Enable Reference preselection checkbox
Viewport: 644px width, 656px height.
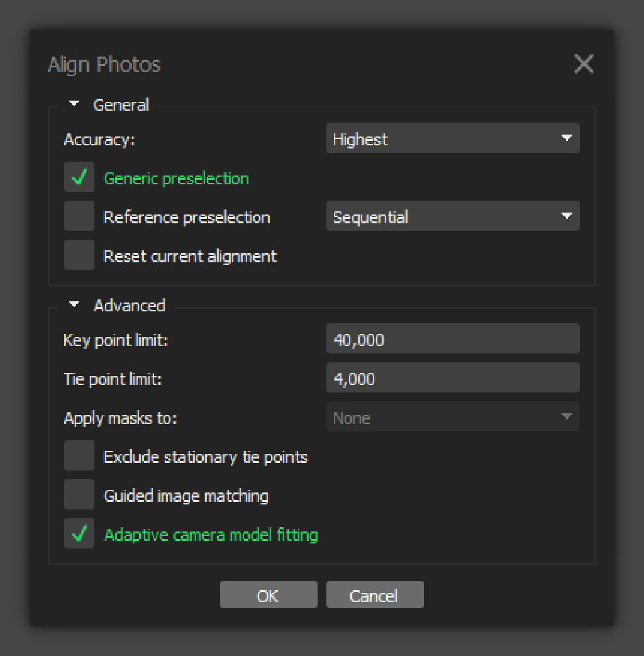coord(79,217)
